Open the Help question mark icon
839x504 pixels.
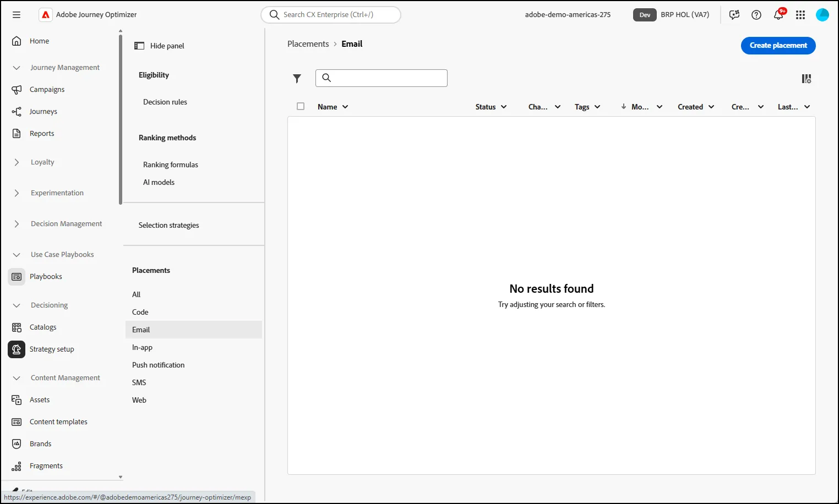click(x=756, y=15)
